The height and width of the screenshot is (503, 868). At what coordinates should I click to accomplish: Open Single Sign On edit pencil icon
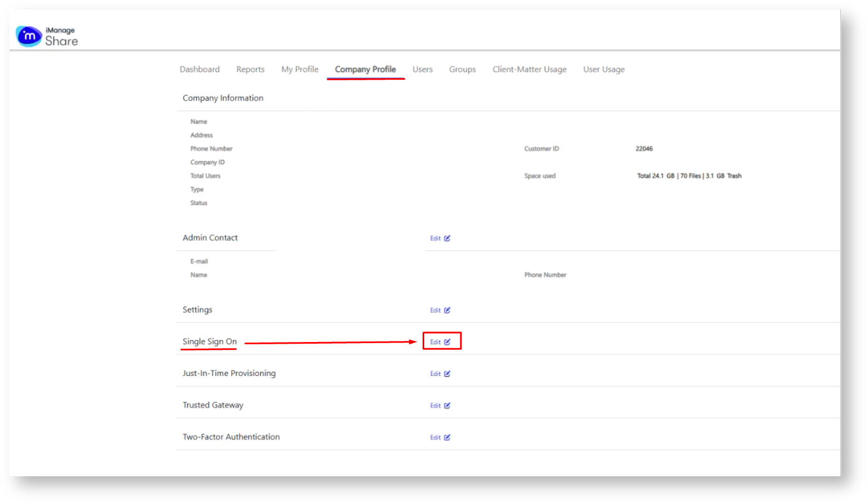[x=447, y=342]
